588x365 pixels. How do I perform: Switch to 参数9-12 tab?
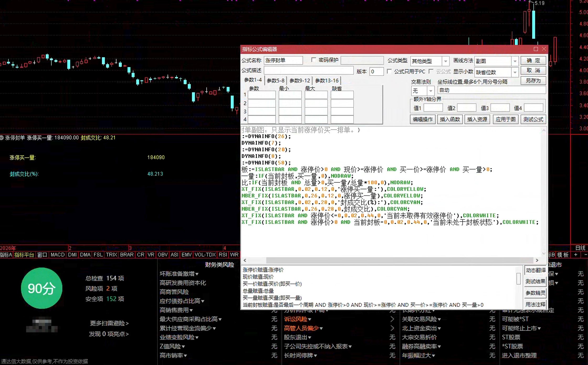(300, 80)
